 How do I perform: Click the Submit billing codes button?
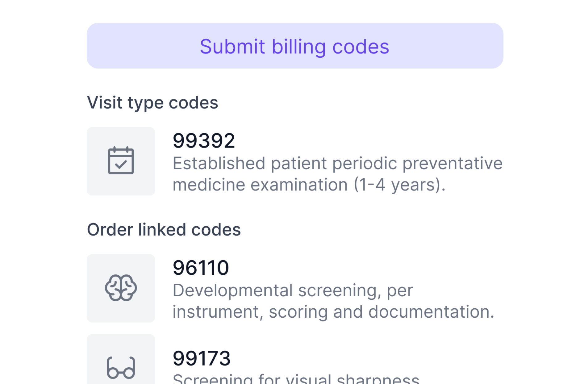(x=295, y=46)
